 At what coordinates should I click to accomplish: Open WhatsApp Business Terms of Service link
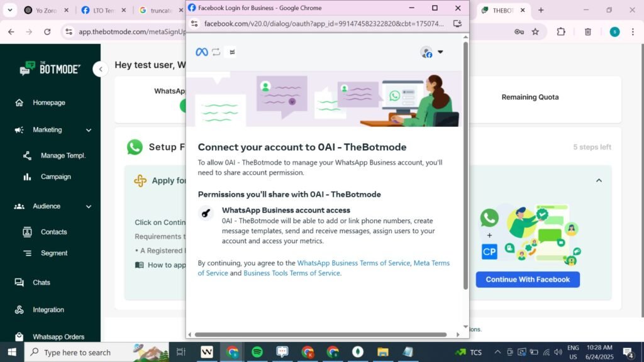353,263
